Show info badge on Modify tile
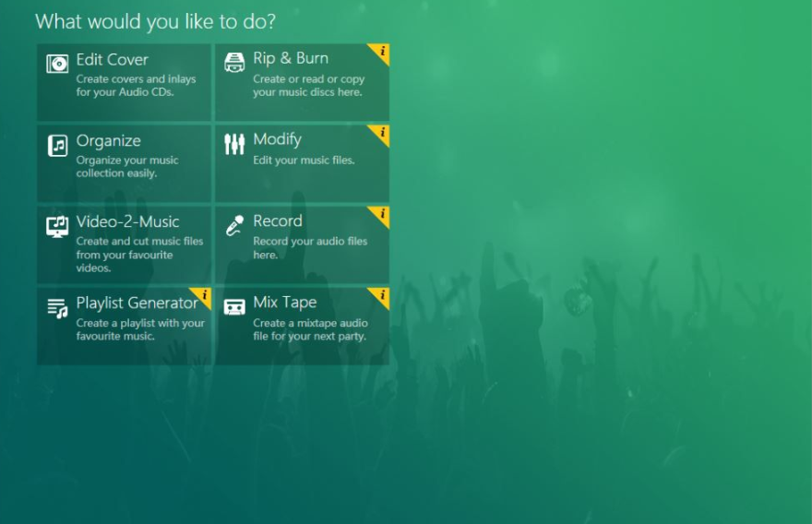812x524 pixels. coord(381,133)
